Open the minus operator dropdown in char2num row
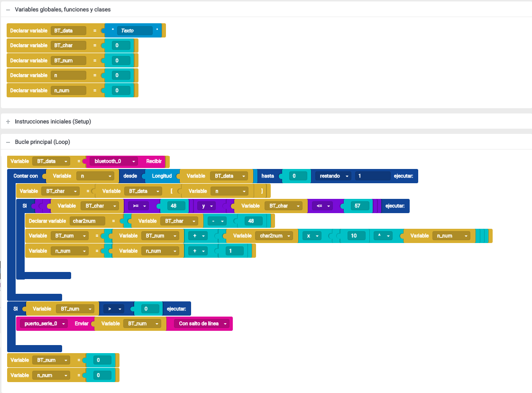 pyautogui.click(x=217, y=221)
